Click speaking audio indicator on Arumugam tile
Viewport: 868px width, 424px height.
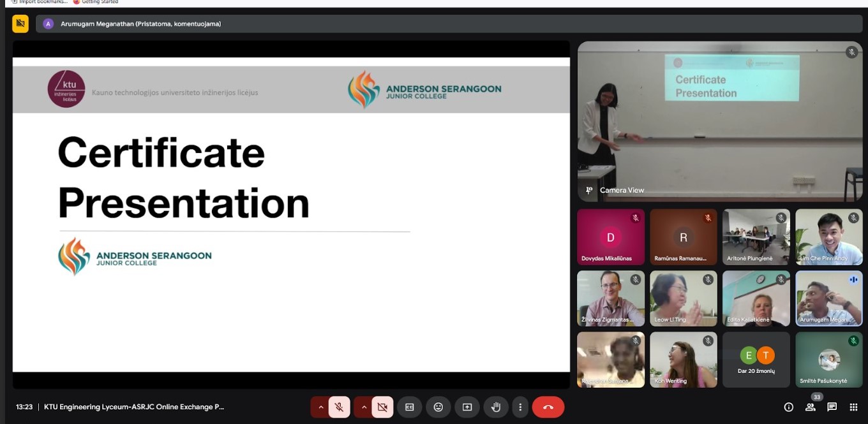coord(853,279)
